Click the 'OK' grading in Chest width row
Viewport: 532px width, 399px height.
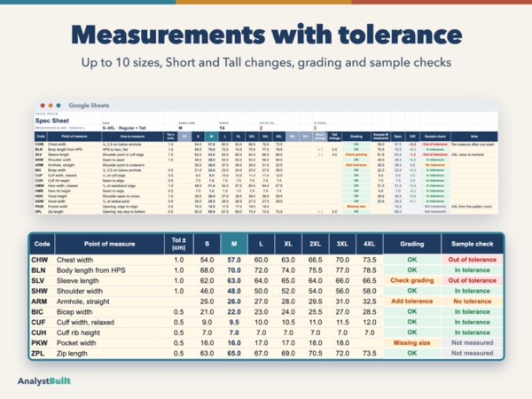pos(412,260)
